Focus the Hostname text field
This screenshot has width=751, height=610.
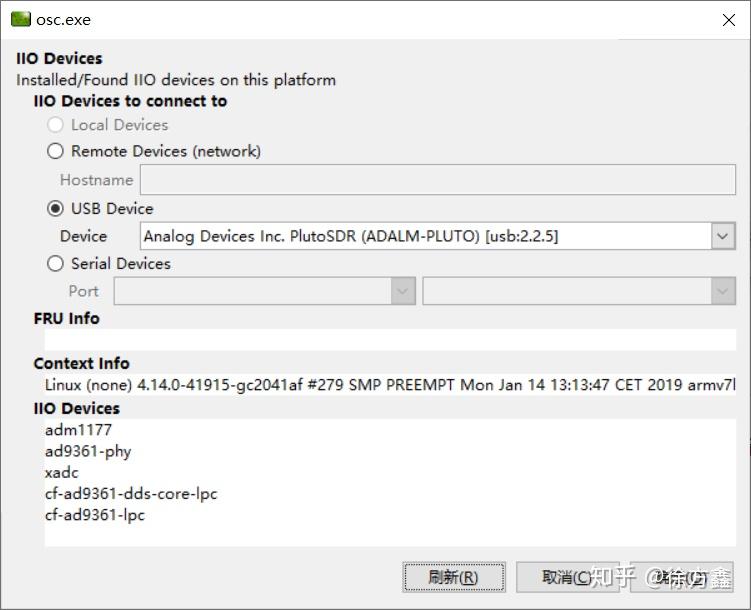coord(437,180)
